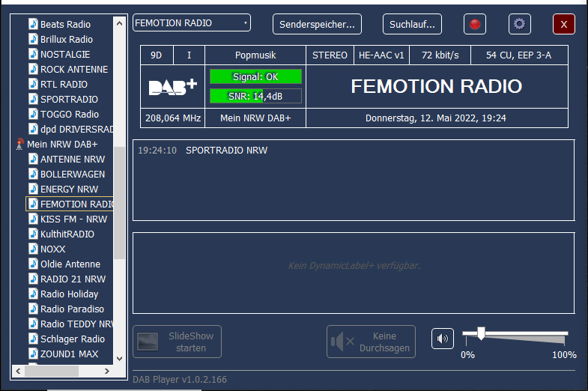Select ROCK ANTENNE from the list
The height and width of the screenshot is (391, 588).
[73, 69]
